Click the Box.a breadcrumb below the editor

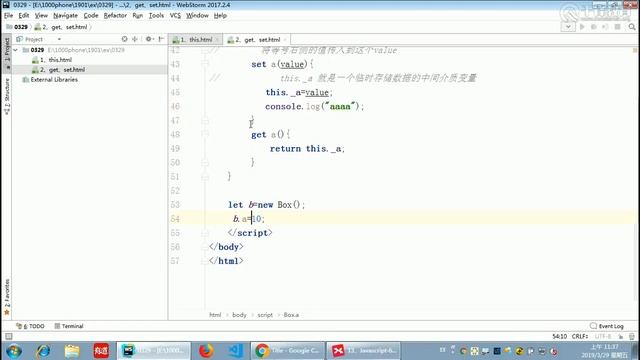291,315
